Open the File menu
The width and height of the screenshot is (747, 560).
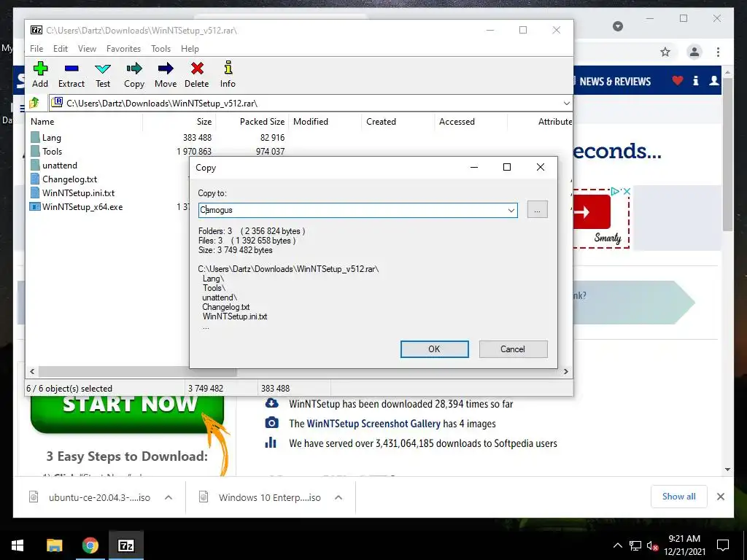click(x=36, y=49)
